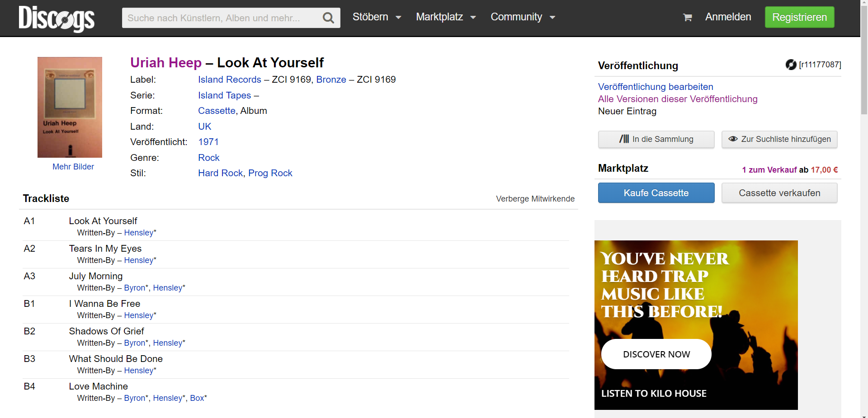The image size is (868, 418).
Task: Click the green Registrieren button
Action: [x=799, y=17]
